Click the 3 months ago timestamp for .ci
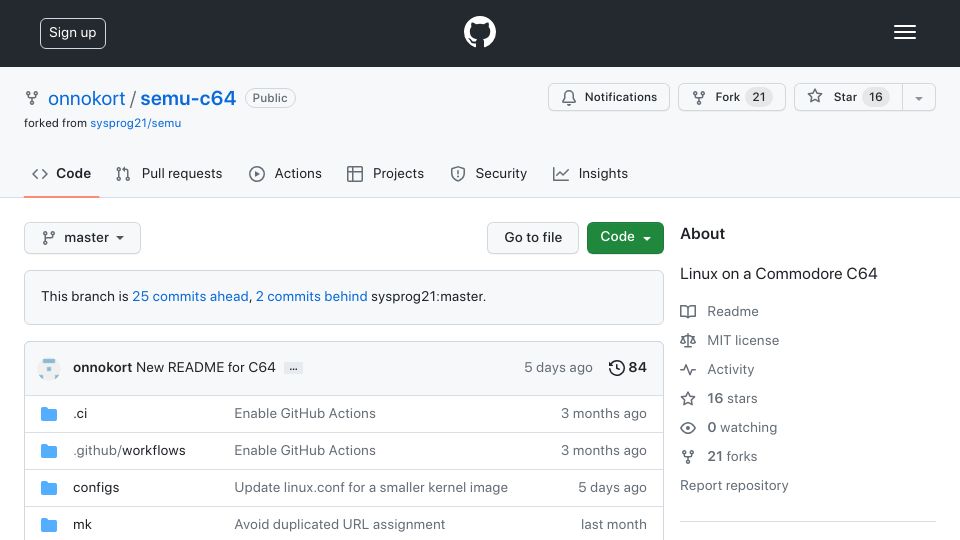Screen dimensions: 960x540 point(604,413)
